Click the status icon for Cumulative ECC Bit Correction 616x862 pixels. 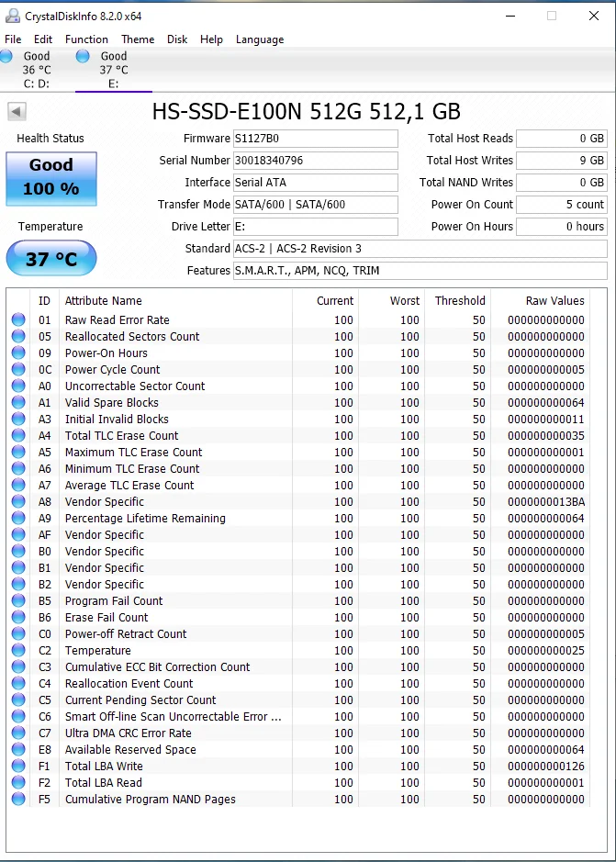[x=18, y=666]
